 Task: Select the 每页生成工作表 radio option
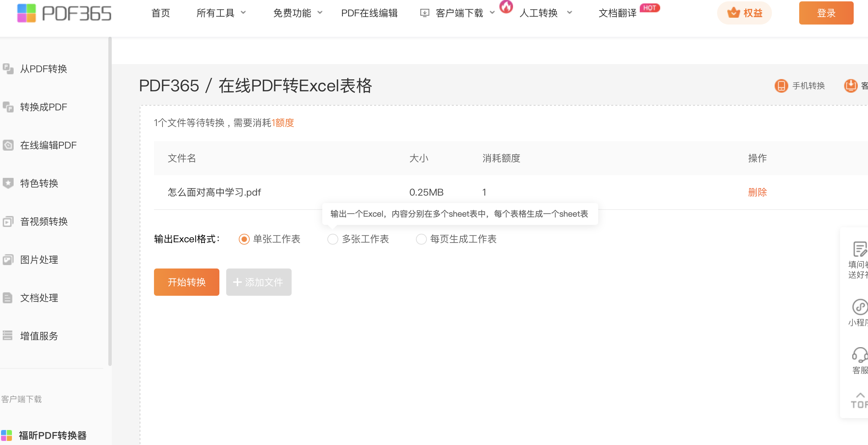[421, 239]
